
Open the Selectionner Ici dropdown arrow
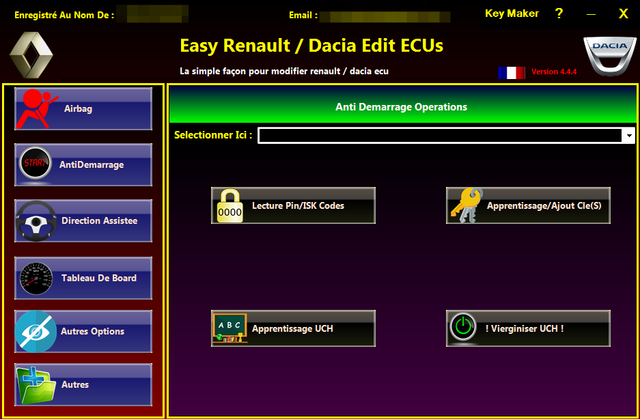[x=628, y=135]
